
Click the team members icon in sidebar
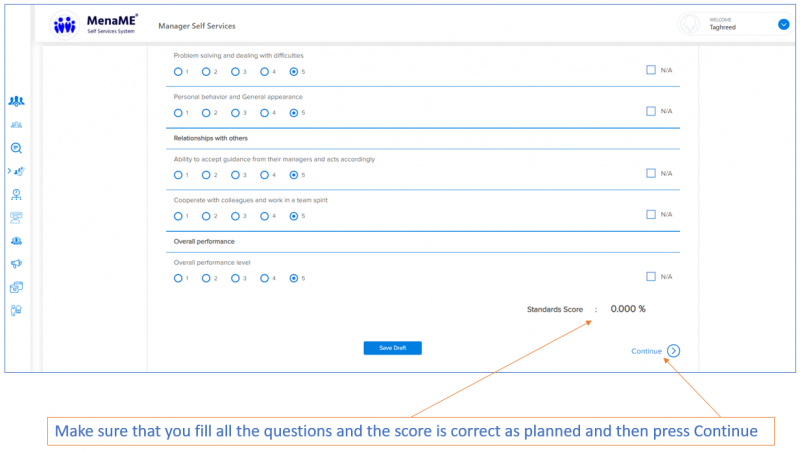coord(16,101)
